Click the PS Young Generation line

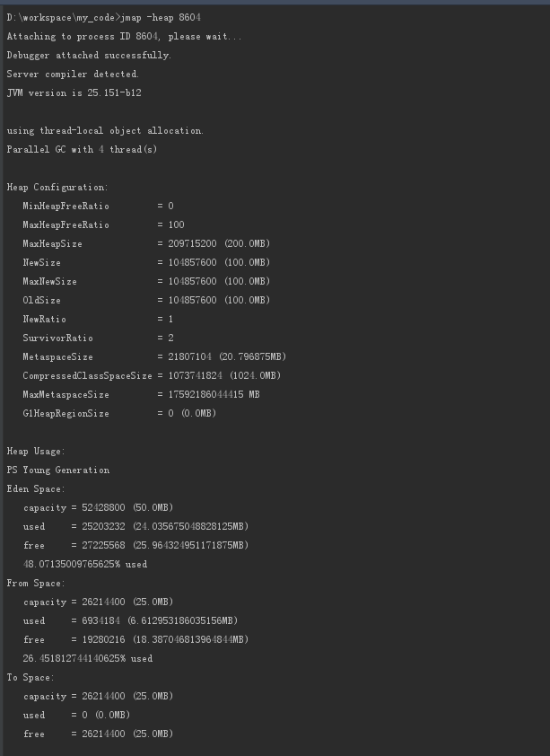(58, 470)
